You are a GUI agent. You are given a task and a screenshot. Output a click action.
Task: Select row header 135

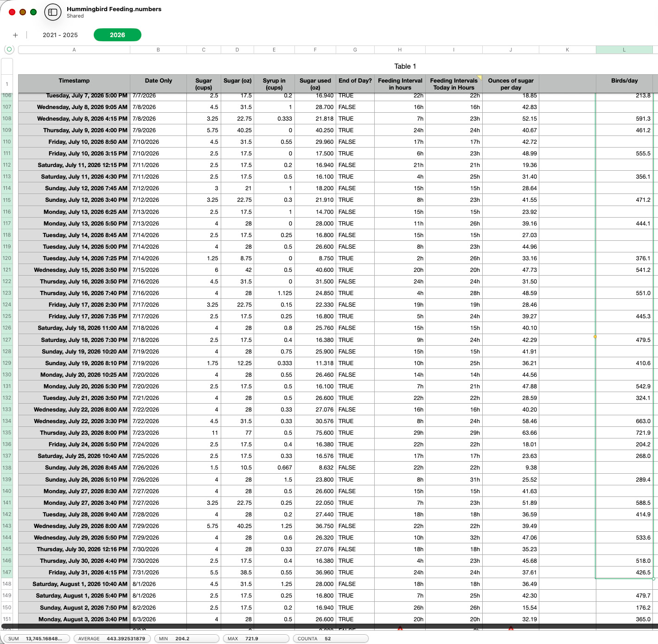click(x=7, y=432)
